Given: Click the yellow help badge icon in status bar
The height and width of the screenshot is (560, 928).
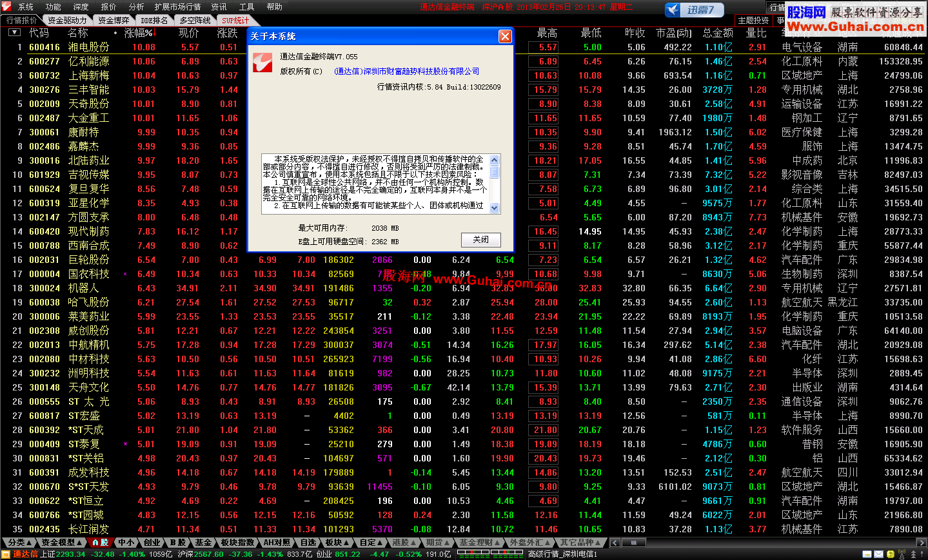Looking at the screenshot, I should click(x=891, y=554).
